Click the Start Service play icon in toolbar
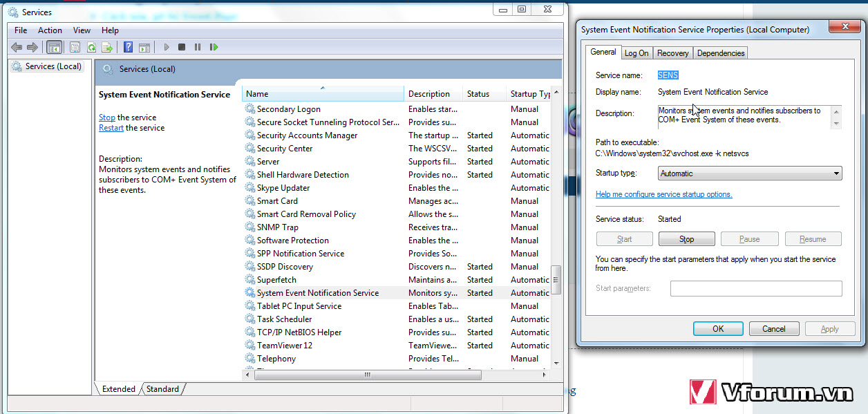 pos(166,47)
